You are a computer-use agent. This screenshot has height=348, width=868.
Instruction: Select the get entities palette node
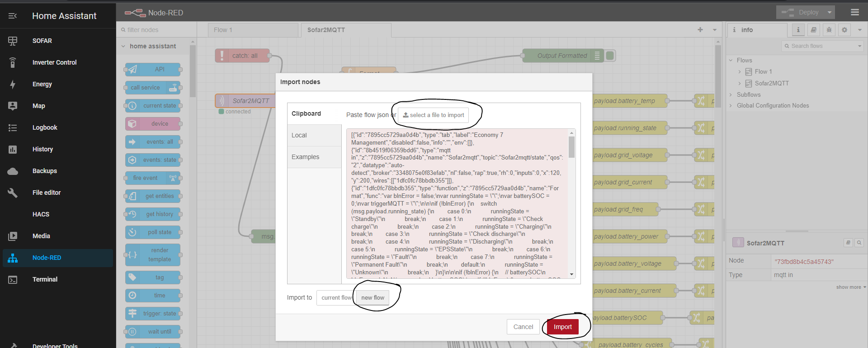[x=153, y=196]
